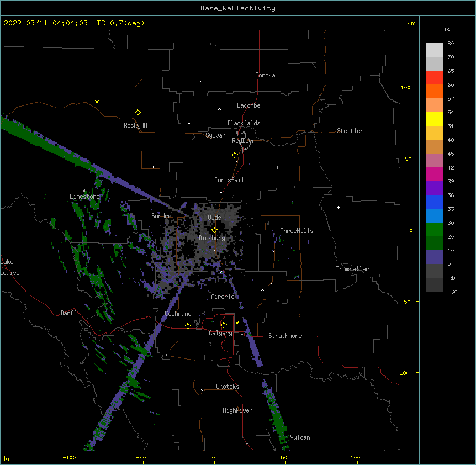Viewport: 476px width, 465px height.
Task: Click the 54 dBZ yellow legend swatch
Action: (x=434, y=119)
